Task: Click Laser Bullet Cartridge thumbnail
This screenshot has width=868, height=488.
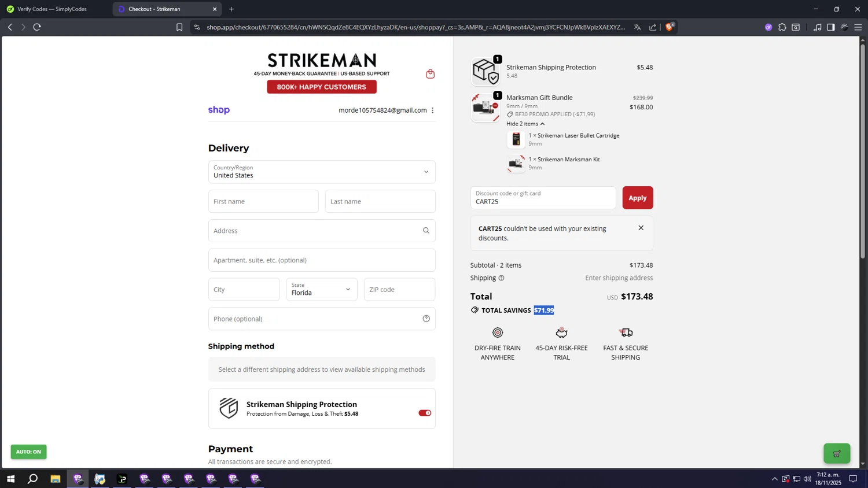Action: (x=516, y=139)
